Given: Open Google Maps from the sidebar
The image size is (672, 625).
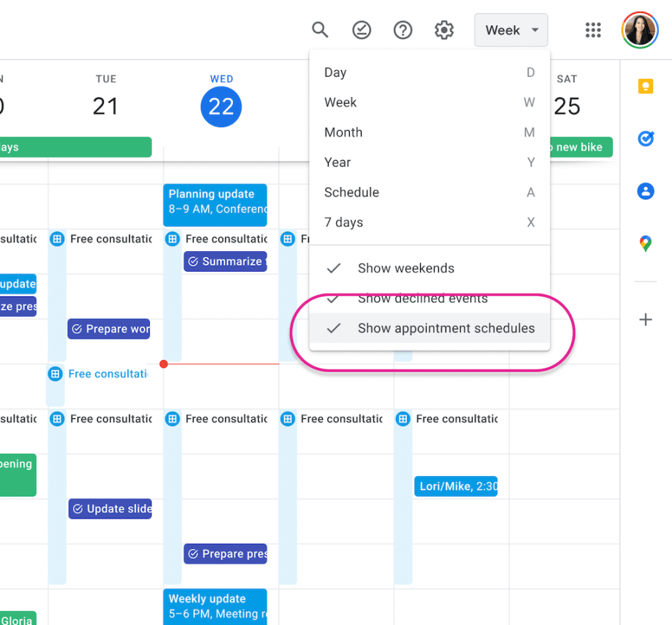Looking at the screenshot, I should (645, 244).
